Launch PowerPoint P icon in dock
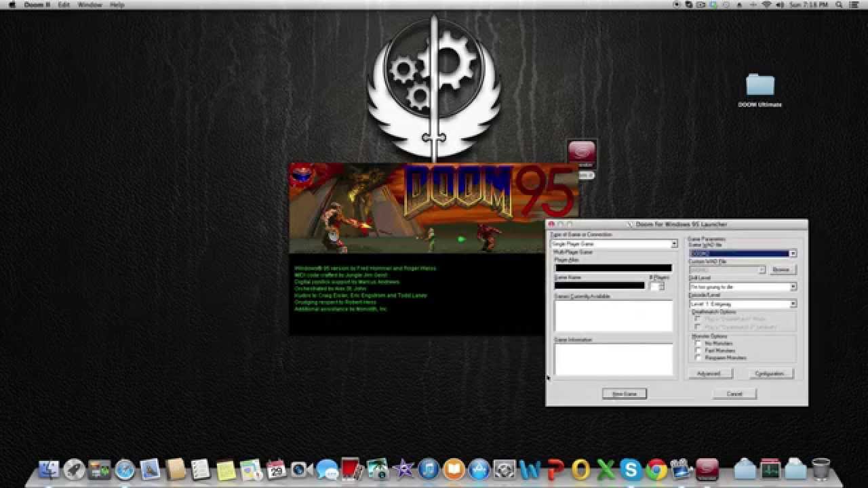This screenshot has width=868, height=488. (555, 469)
